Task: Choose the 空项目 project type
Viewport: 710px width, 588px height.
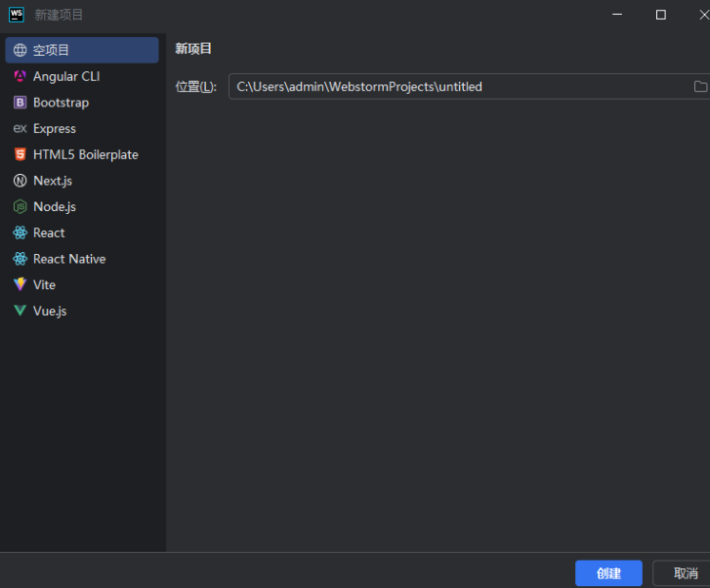Action: (x=82, y=50)
